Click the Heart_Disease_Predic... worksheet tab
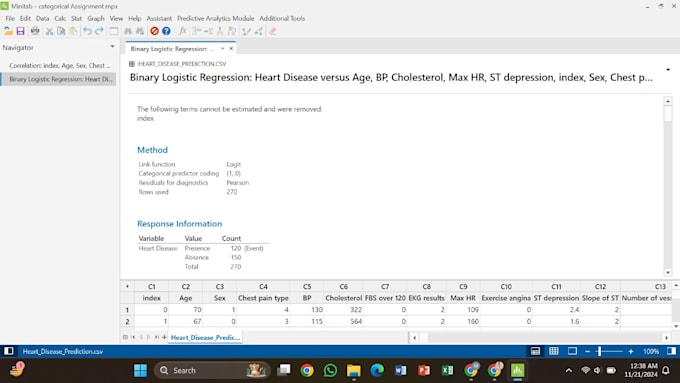The image size is (680, 383). click(205, 337)
